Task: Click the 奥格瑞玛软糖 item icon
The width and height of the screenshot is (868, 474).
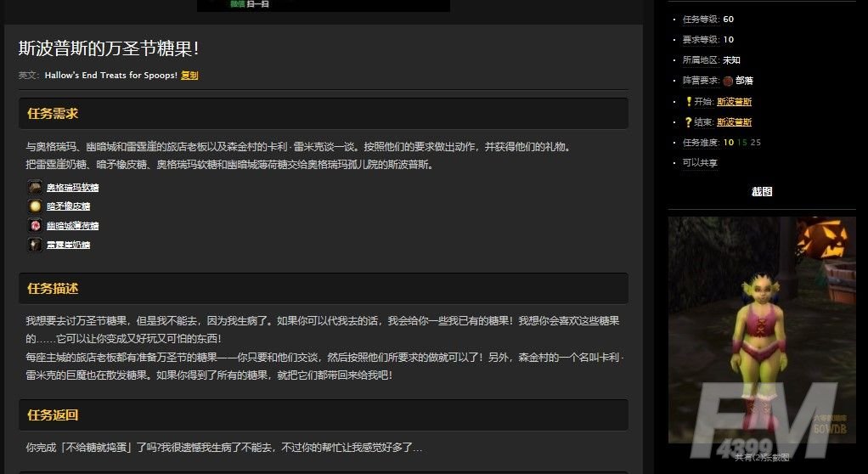Action: pyautogui.click(x=35, y=187)
